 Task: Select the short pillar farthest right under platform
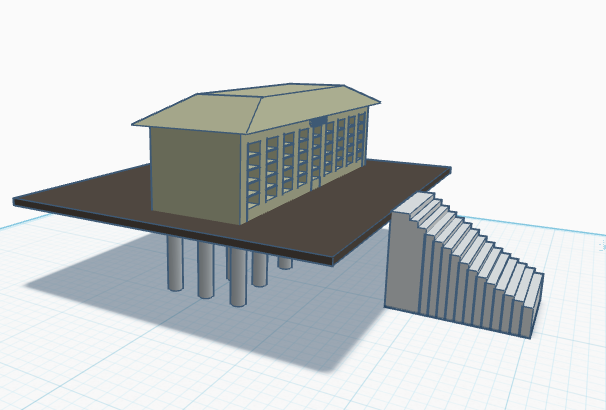point(285,263)
